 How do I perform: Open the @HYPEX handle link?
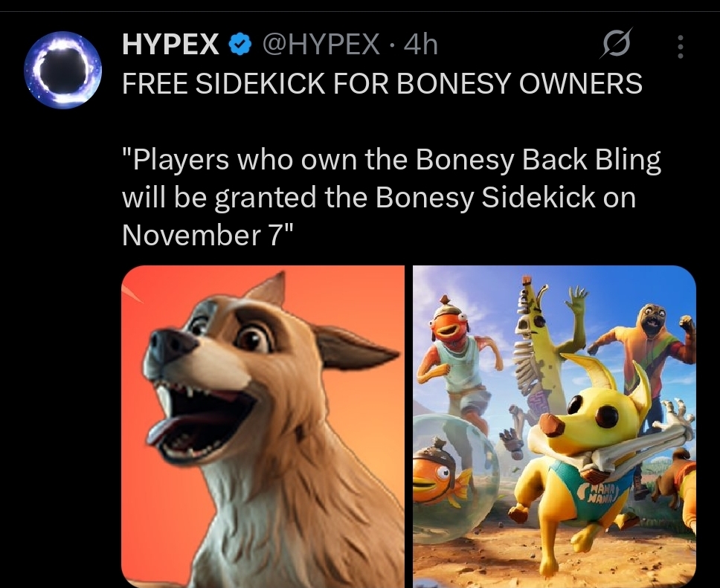[321, 45]
